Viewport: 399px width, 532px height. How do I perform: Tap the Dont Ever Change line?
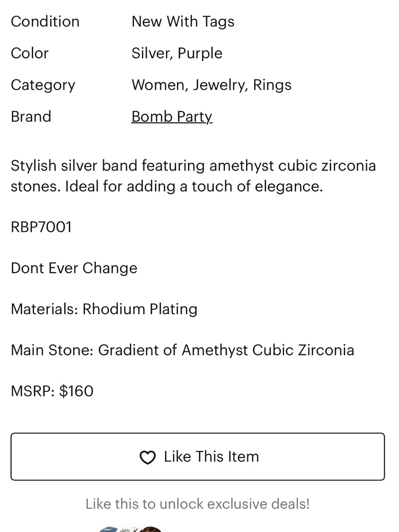[74, 268]
